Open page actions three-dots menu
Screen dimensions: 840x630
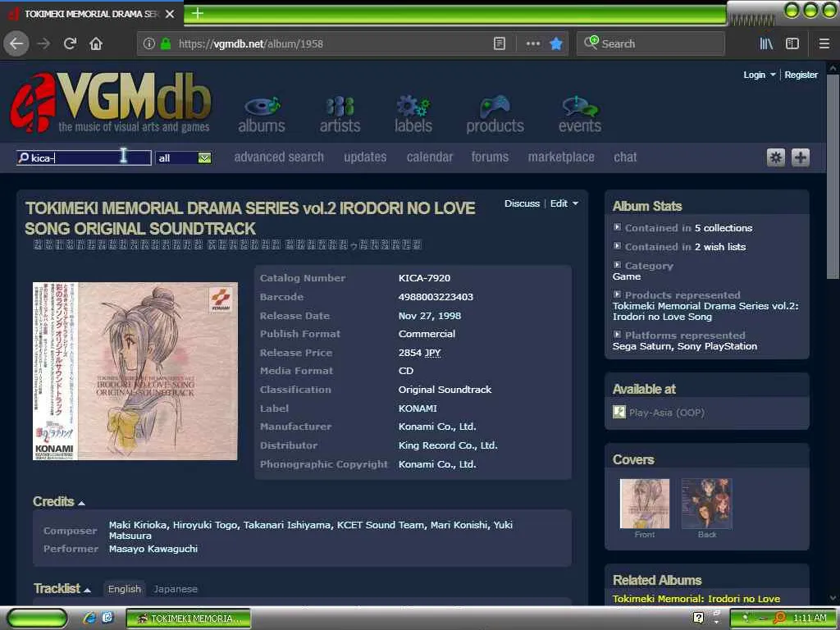point(533,44)
